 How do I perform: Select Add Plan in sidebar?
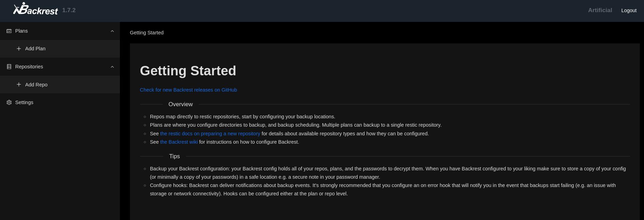point(35,49)
